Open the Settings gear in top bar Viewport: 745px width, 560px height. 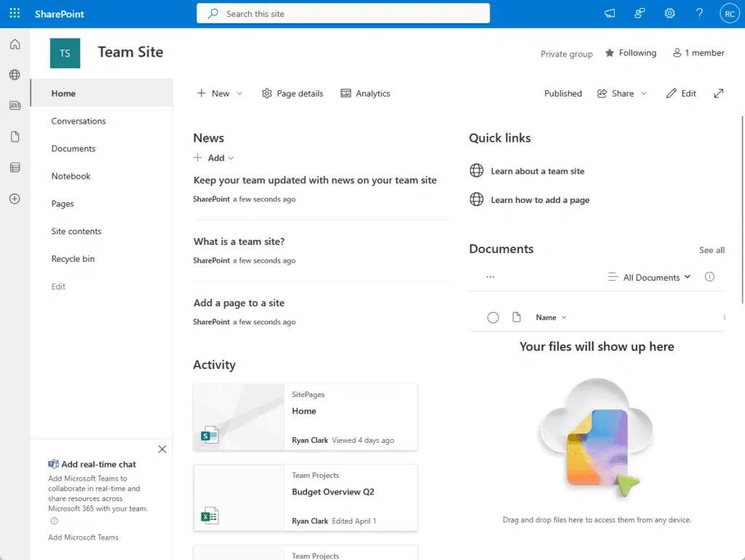tap(669, 13)
